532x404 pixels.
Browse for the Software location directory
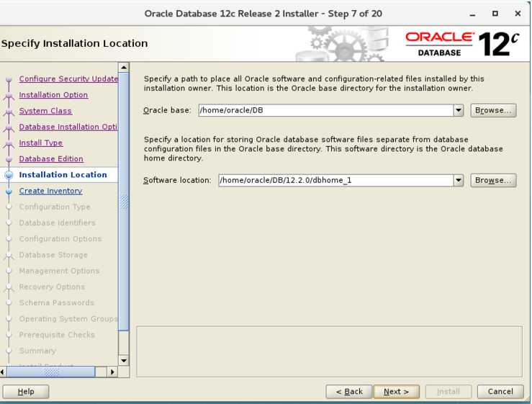pyautogui.click(x=493, y=180)
